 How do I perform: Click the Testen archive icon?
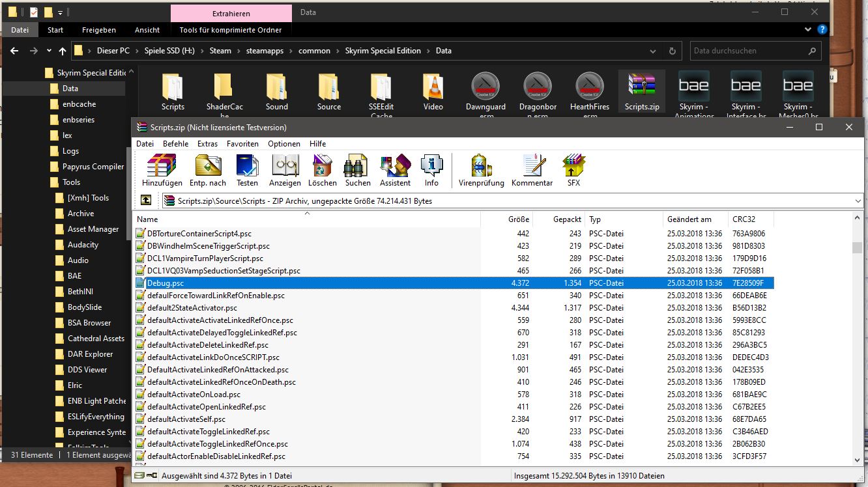coord(248,171)
